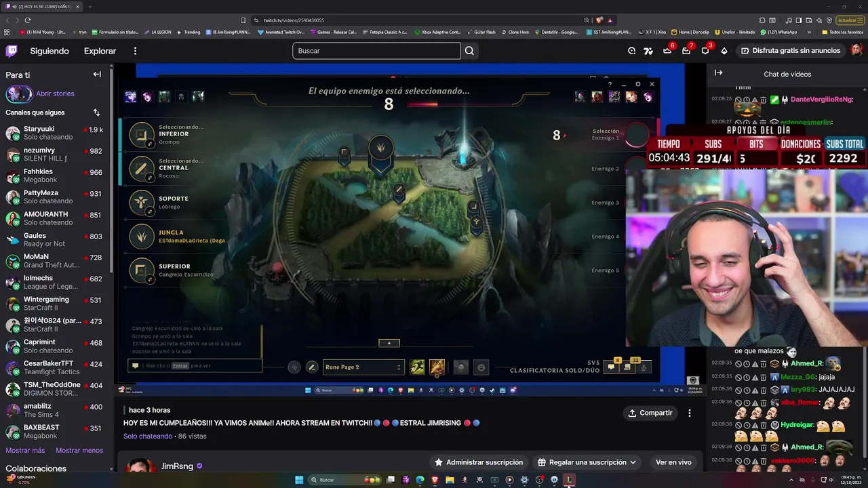The height and width of the screenshot is (488, 868).
Task: Click the Mostrar más link
Action: pos(25,450)
